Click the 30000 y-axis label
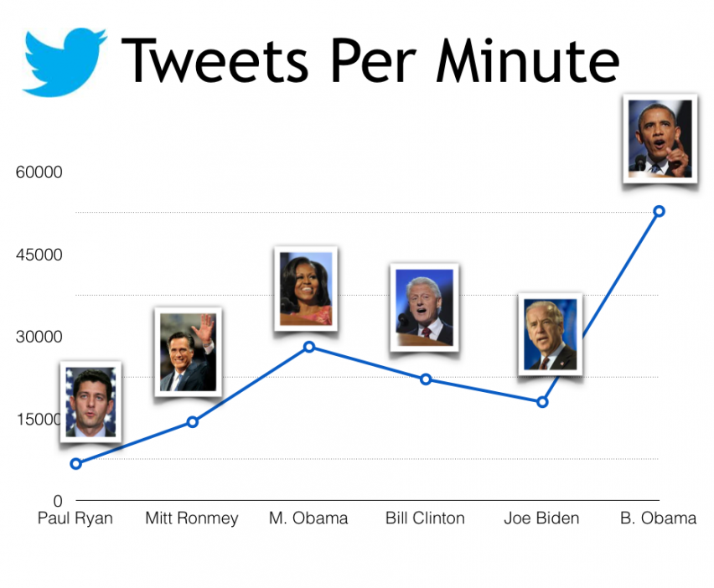The width and height of the screenshot is (714, 588). coord(39,337)
